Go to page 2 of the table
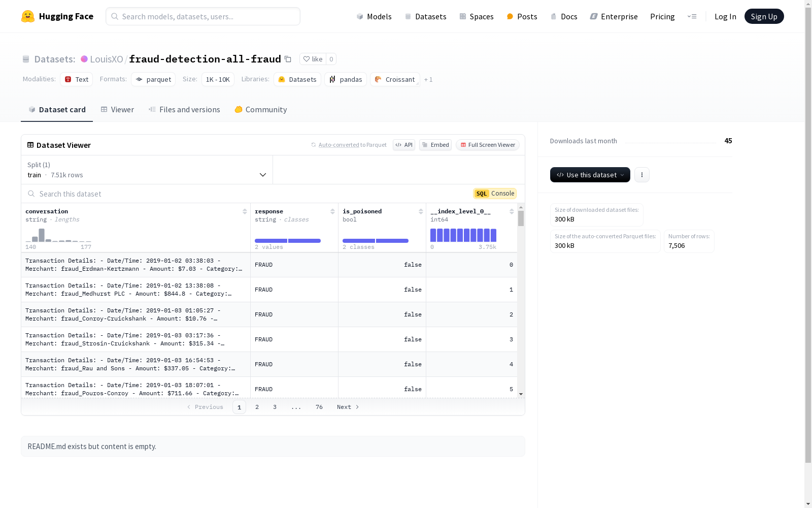The width and height of the screenshot is (812, 508). [257, 407]
